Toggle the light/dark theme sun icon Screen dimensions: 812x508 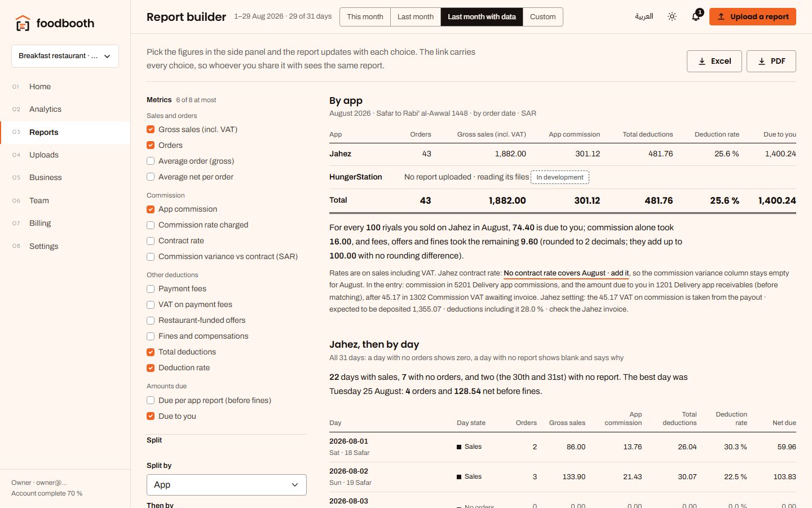(672, 17)
